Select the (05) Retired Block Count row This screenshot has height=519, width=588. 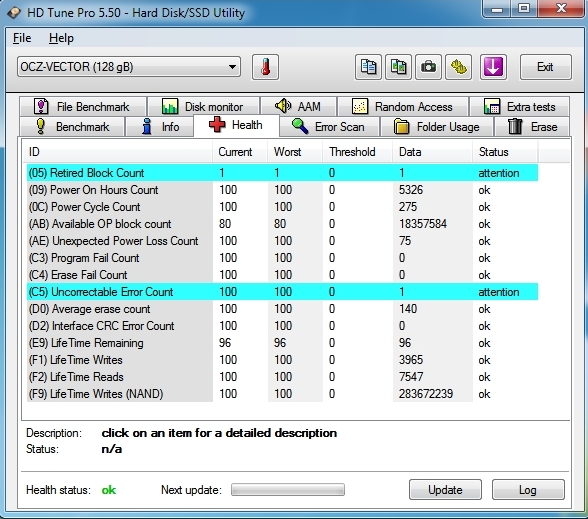click(282, 173)
